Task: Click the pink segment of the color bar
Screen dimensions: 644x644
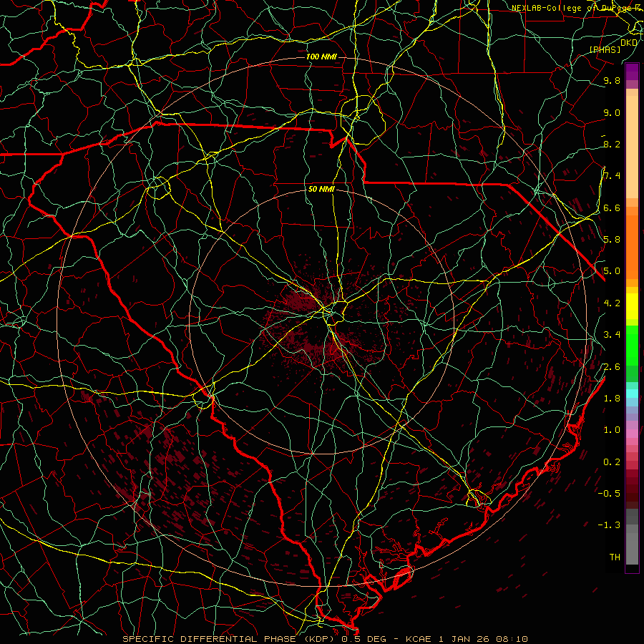Action: coord(632,433)
